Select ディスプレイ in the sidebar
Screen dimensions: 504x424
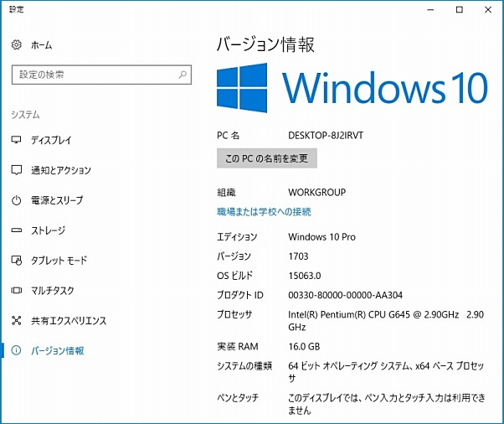[51, 140]
